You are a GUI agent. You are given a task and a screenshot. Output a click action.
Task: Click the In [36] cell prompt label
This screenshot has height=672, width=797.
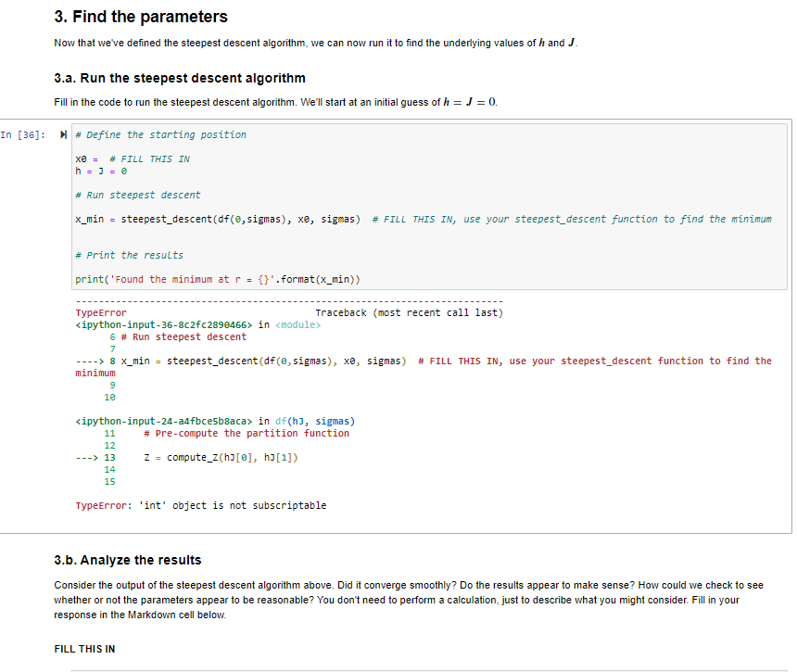[x=23, y=134]
